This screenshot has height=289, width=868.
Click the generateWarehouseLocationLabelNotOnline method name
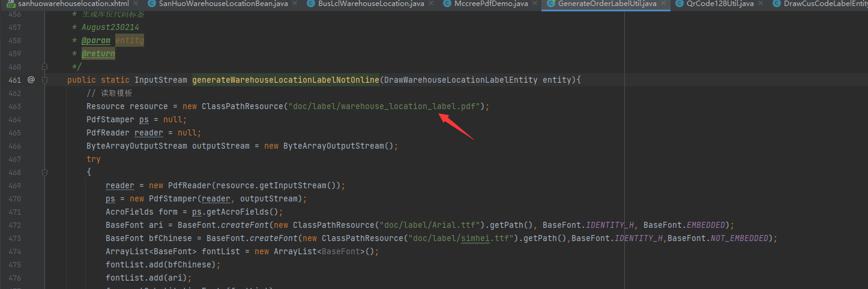286,80
